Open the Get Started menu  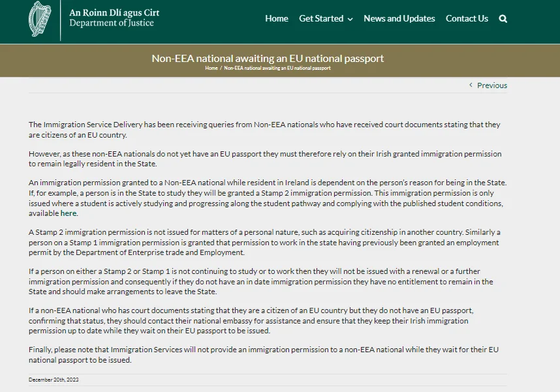point(321,19)
